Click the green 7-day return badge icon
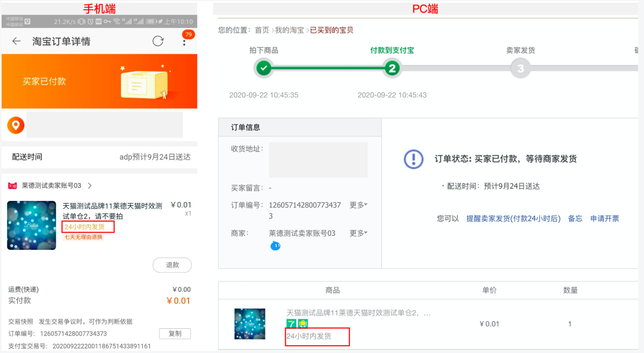This screenshot has height=353, width=644. pyautogui.click(x=291, y=324)
